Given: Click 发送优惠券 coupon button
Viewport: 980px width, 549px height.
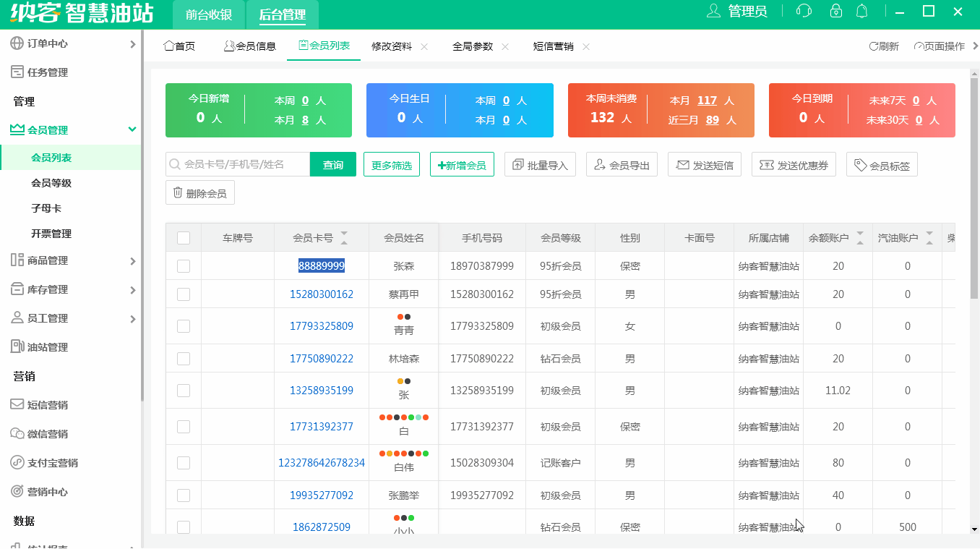Looking at the screenshot, I should (794, 165).
